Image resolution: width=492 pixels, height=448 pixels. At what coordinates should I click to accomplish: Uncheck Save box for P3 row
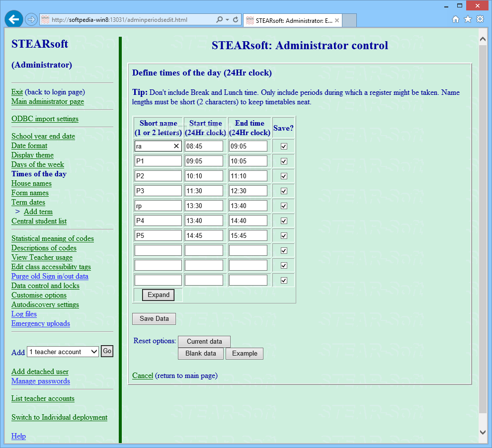click(284, 191)
